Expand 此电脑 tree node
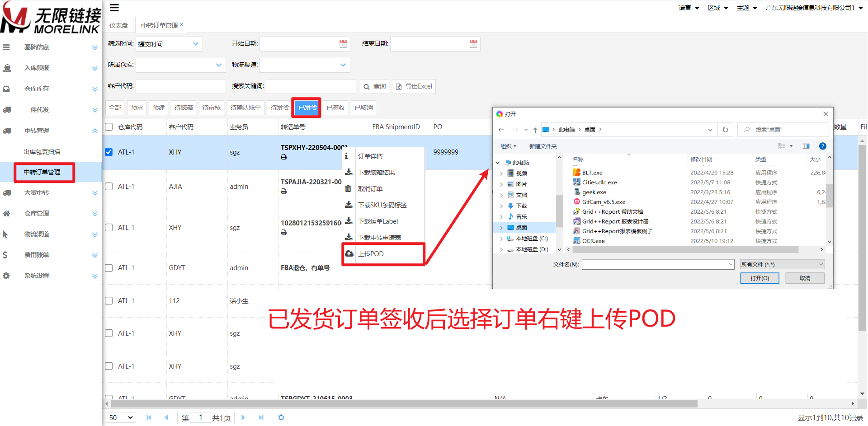This screenshot has height=426, width=868. coord(498,163)
